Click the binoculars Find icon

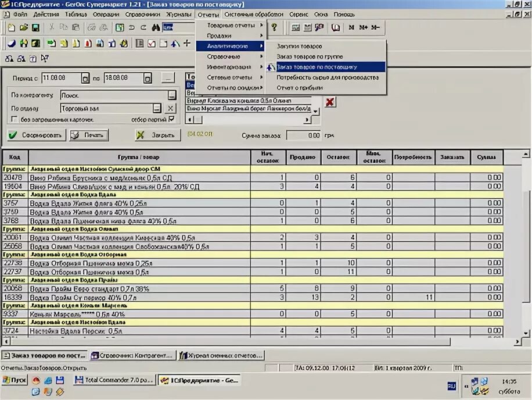[x=156, y=27]
